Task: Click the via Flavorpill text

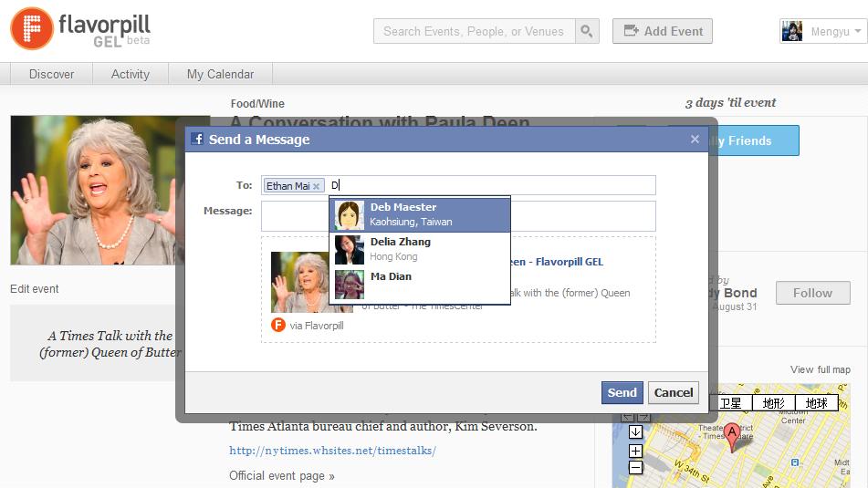Action: pos(317,326)
